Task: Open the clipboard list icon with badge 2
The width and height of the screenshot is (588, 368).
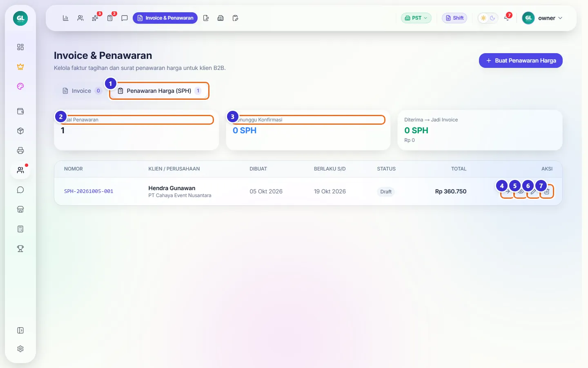Action: click(110, 18)
